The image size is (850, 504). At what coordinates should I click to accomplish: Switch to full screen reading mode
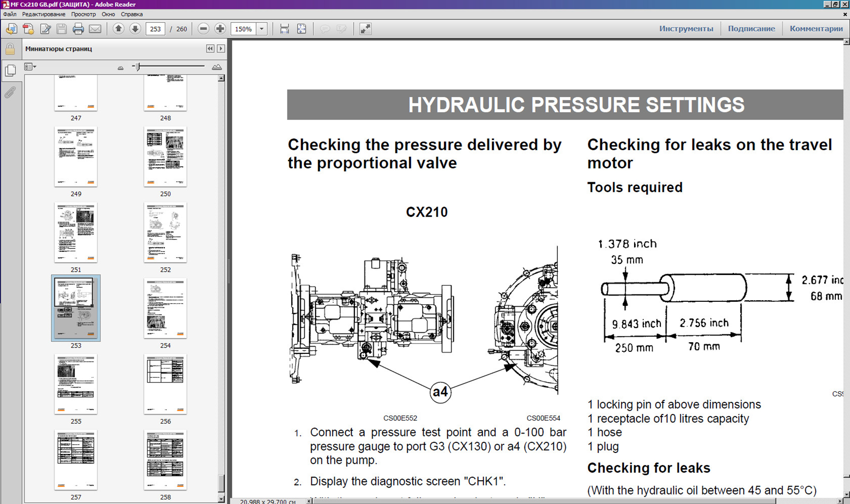coord(365,29)
